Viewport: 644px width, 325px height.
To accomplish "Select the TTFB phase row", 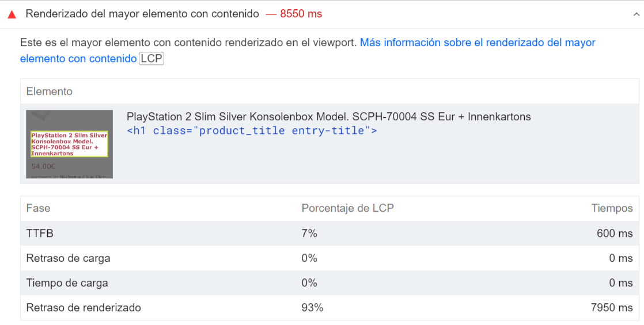I will (x=329, y=234).
